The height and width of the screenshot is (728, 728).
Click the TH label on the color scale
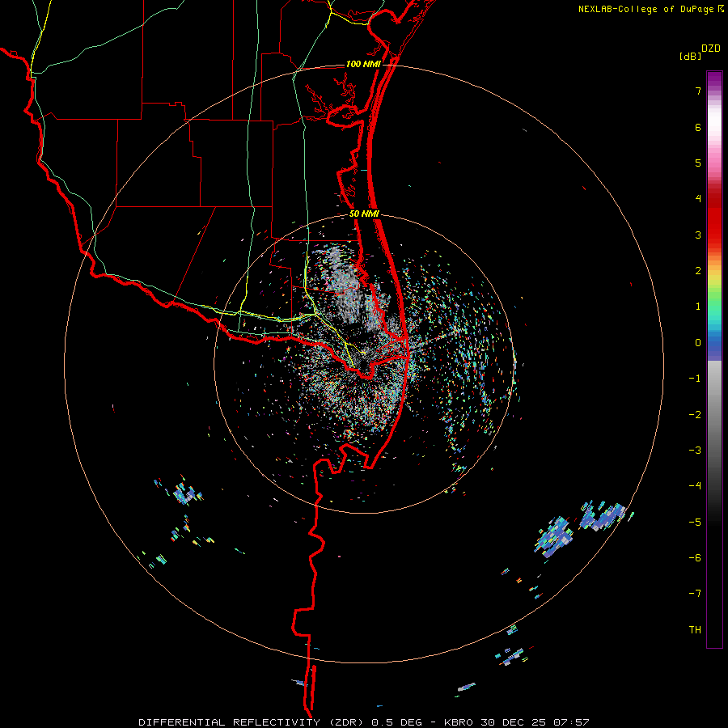[695, 630]
